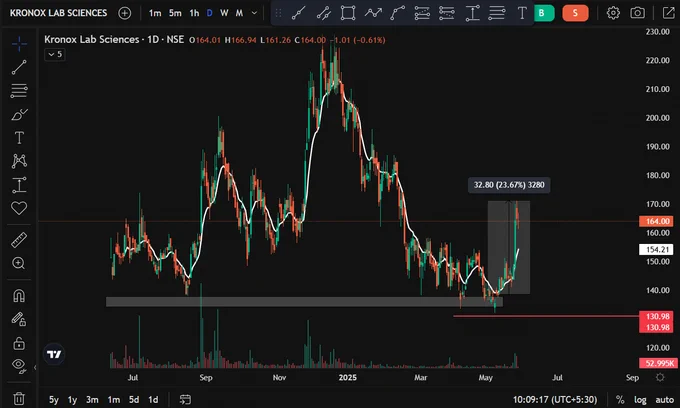
Task: Open the patterns tool in sidebar
Action: [x=19, y=161]
